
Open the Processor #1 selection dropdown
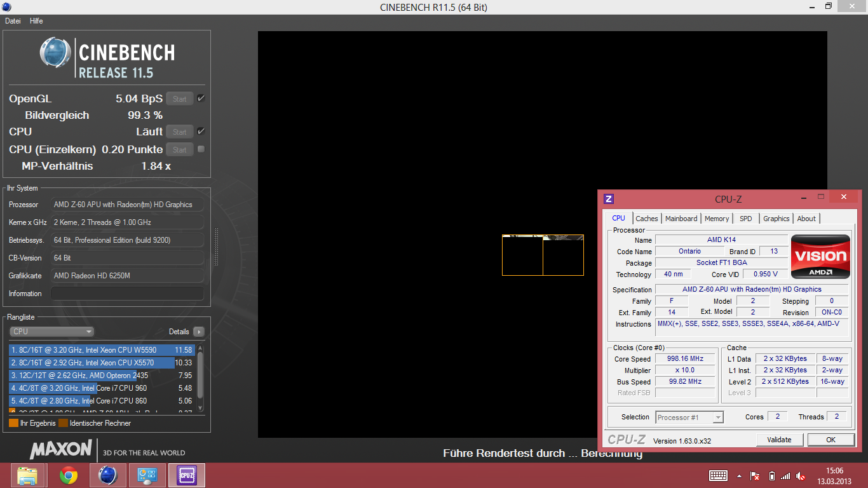point(689,417)
